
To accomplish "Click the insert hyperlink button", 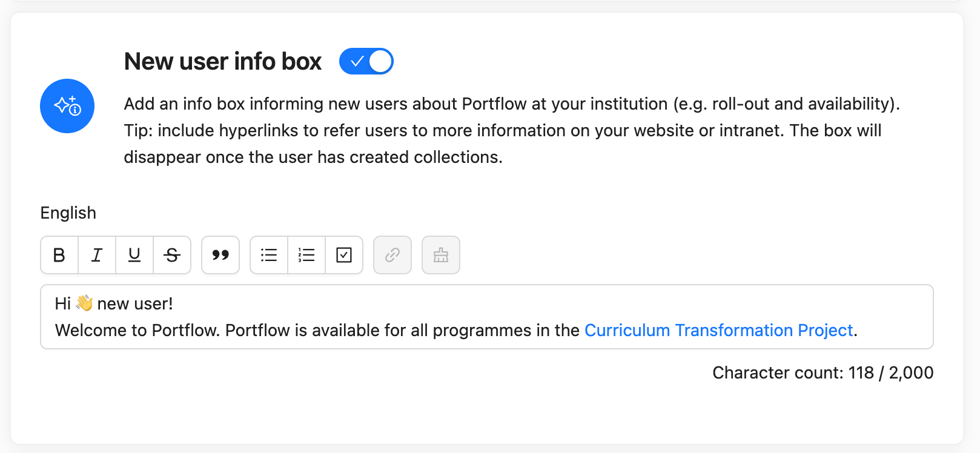I will (392, 255).
